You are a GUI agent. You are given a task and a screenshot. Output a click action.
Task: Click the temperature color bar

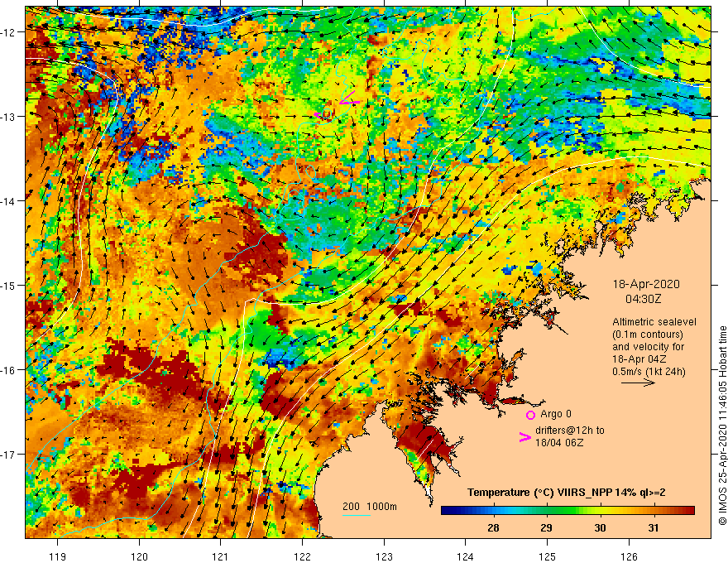coord(568,511)
